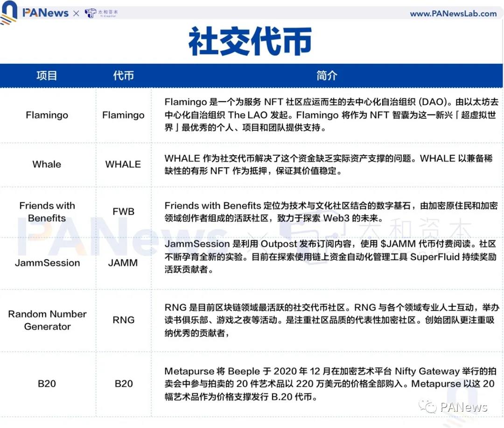Click the 社交代币 title heading

(251, 41)
